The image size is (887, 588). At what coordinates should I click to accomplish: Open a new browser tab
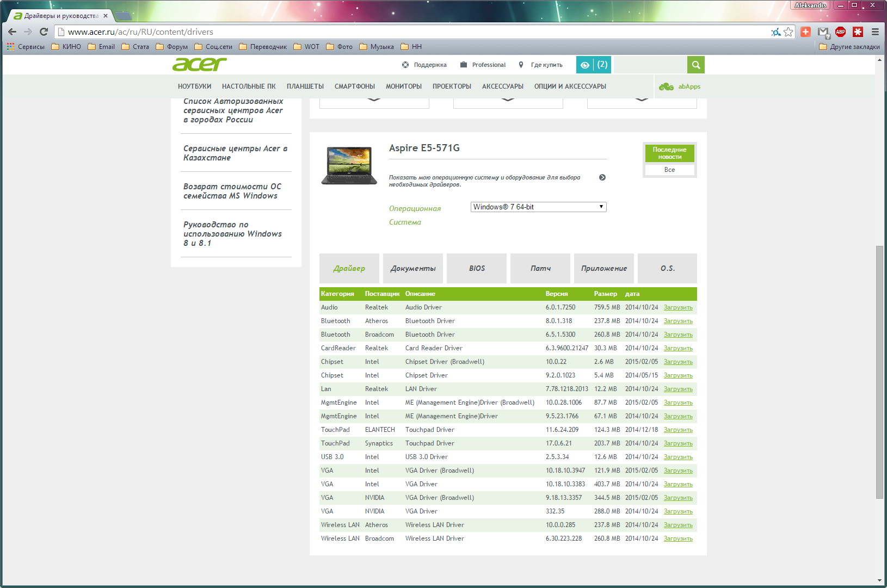point(124,16)
